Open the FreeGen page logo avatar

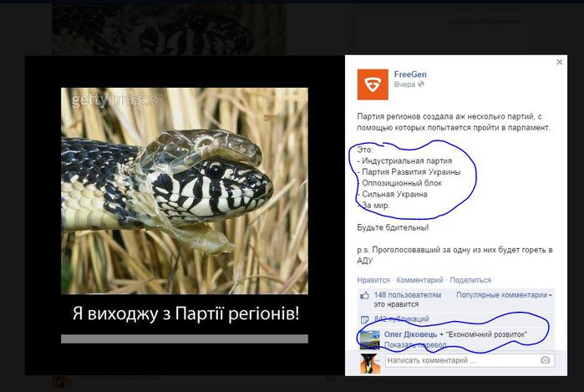(x=373, y=84)
